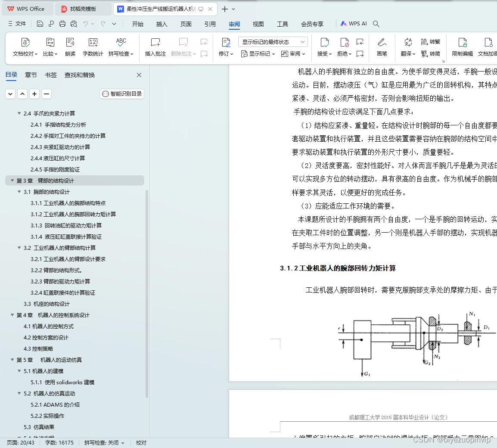Screen dimensions: 497x448
Task: Click the 比较 compare documents icon
Action: (x=50, y=42)
